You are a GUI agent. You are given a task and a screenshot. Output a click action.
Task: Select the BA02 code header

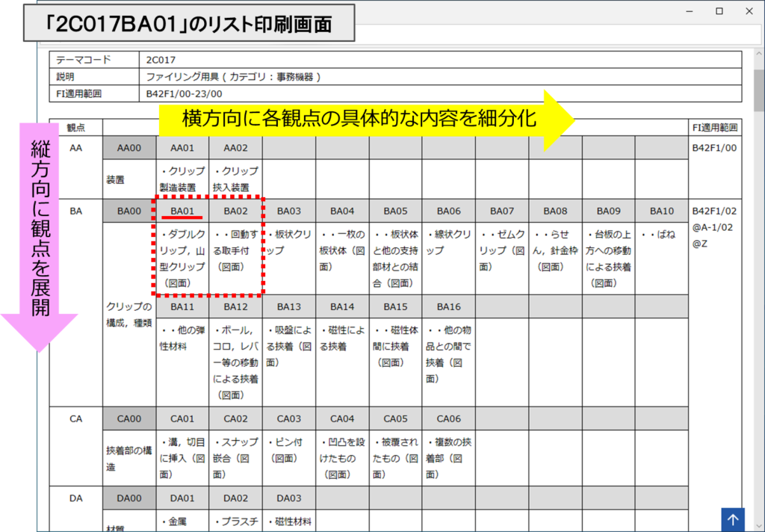coord(235,211)
